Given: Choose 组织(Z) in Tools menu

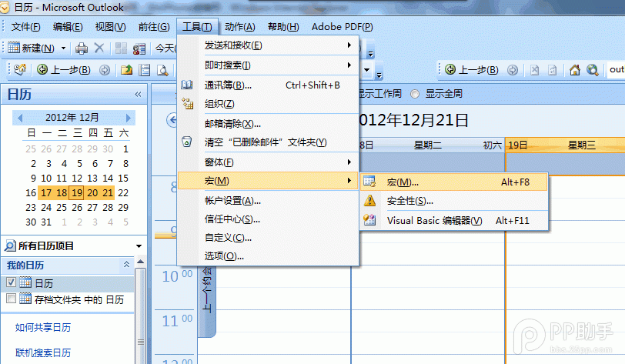Looking at the screenshot, I should point(268,104).
